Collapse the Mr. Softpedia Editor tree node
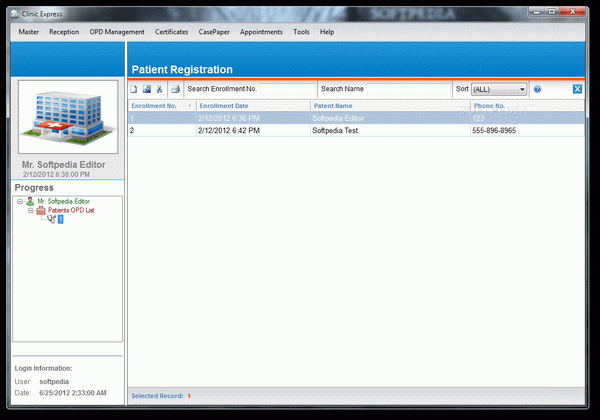The width and height of the screenshot is (600, 420). pyautogui.click(x=20, y=201)
